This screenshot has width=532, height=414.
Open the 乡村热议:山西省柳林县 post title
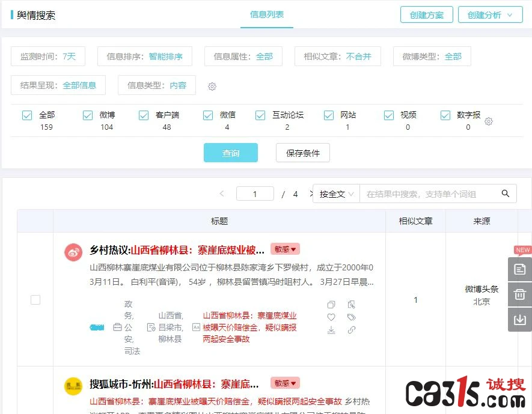pyautogui.click(x=177, y=250)
